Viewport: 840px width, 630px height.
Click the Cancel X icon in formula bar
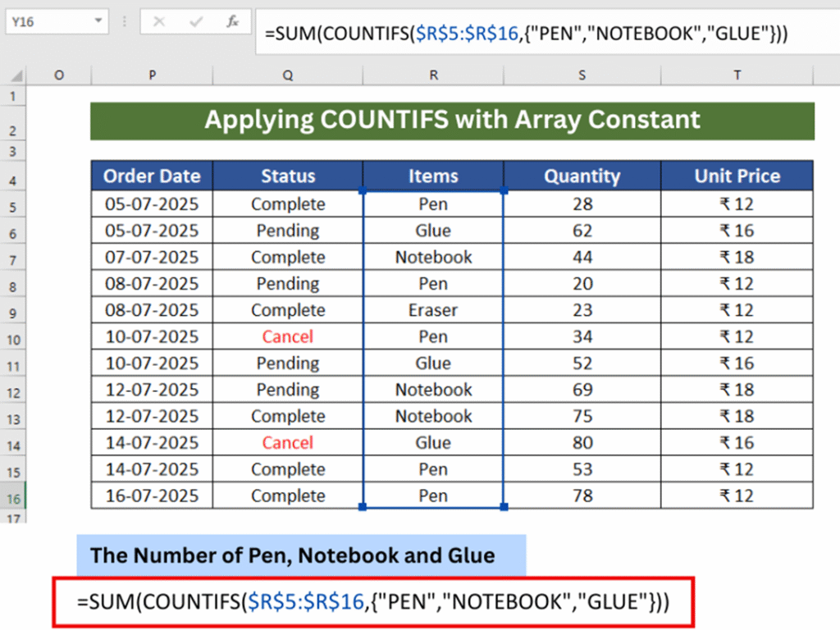click(x=159, y=21)
